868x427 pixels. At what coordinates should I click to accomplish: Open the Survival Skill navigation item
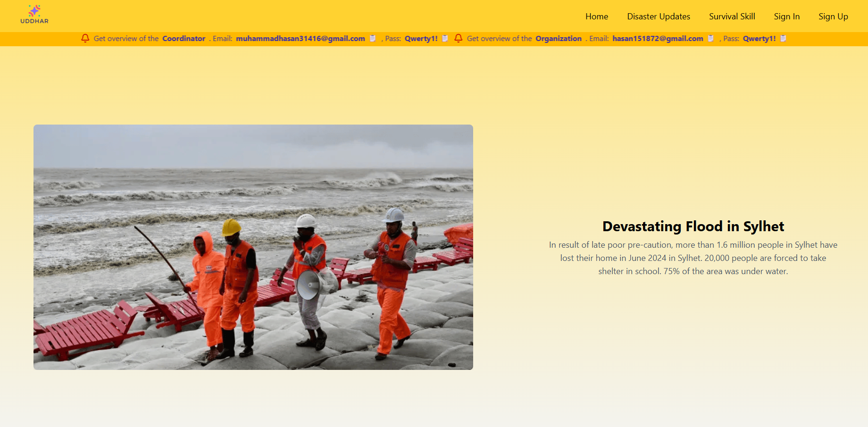[x=732, y=16]
